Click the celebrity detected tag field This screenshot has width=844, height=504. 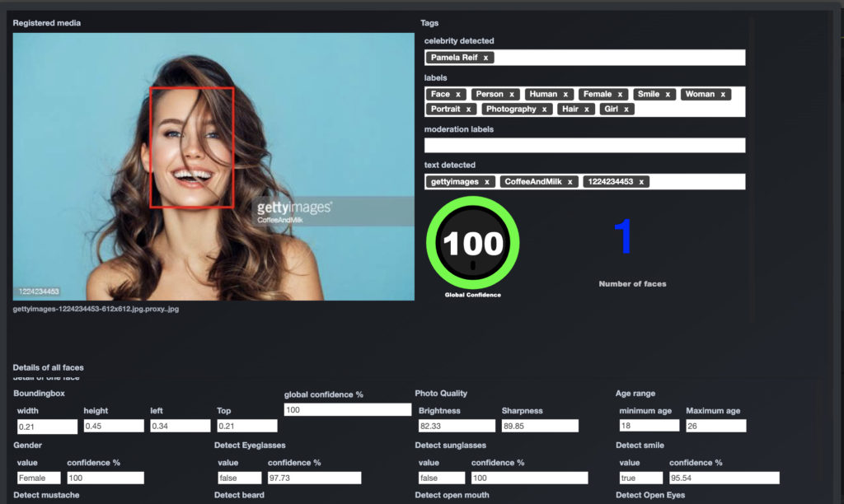point(584,58)
